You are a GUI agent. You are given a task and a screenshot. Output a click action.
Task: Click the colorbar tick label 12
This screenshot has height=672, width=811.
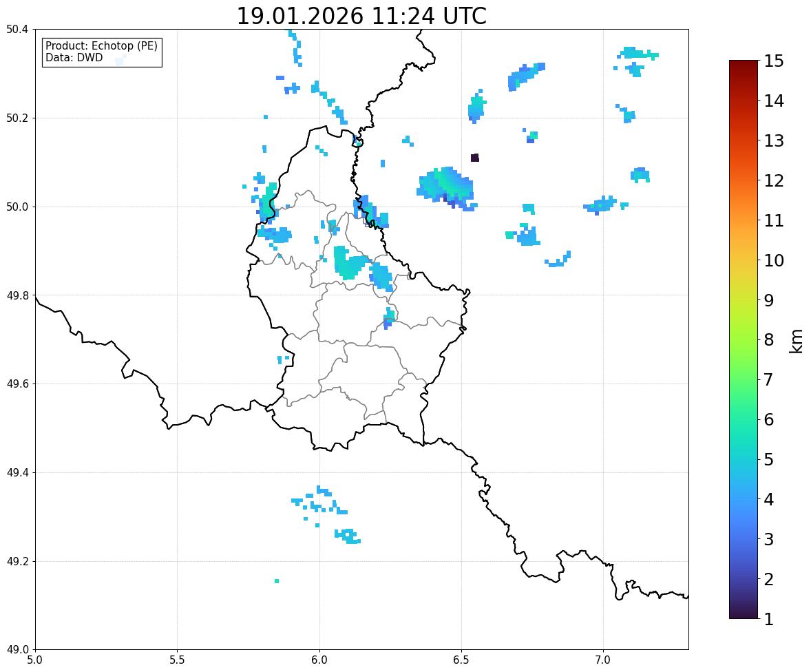click(x=774, y=180)
